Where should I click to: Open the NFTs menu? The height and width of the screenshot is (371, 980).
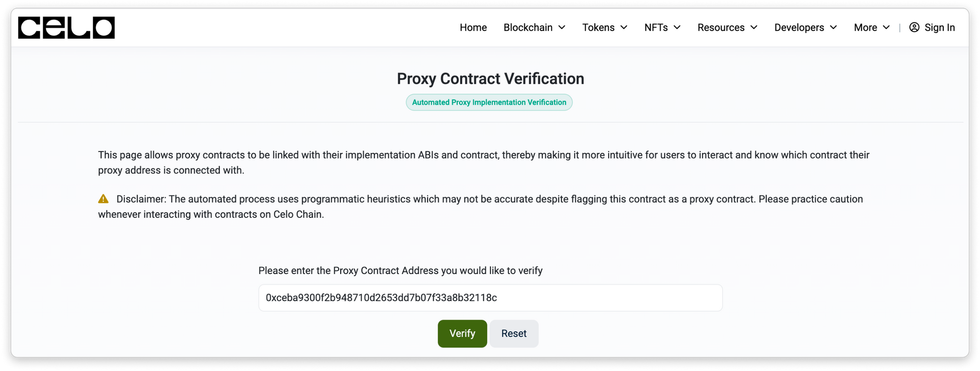(656, 27)
